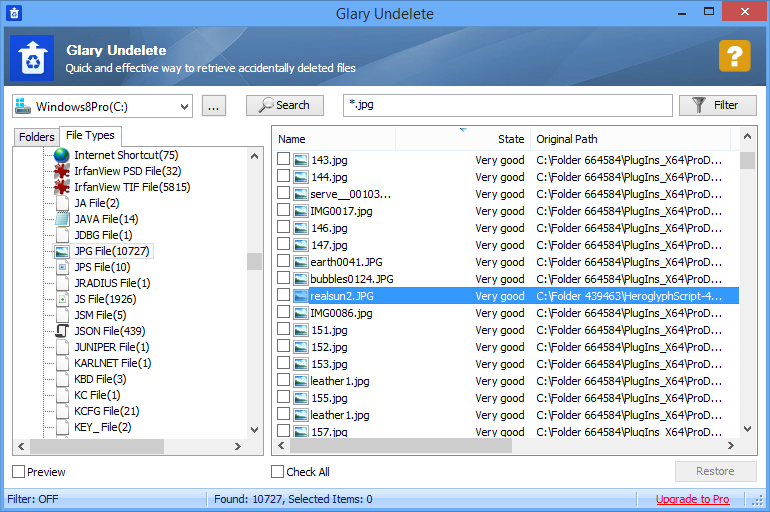Click the JSON File icon
Viewport: 770px width, 512px height.
coord(62,331)
